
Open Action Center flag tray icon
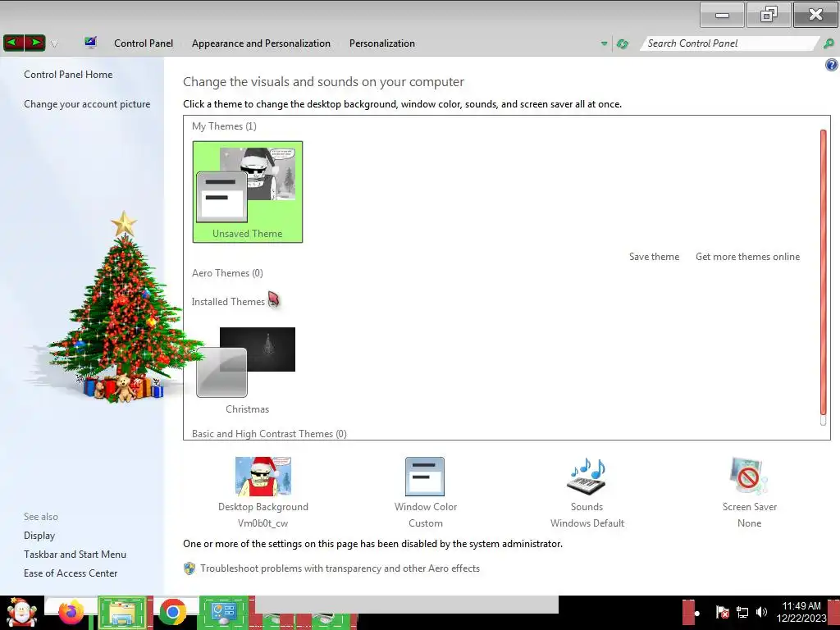coord(722,612)
